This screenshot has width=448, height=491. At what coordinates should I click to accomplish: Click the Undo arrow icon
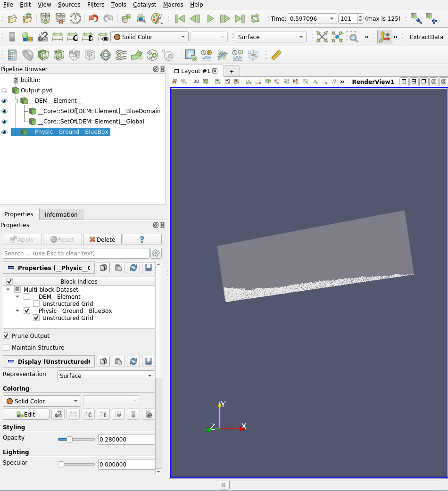pyautogui.click(x=93, y=18)
